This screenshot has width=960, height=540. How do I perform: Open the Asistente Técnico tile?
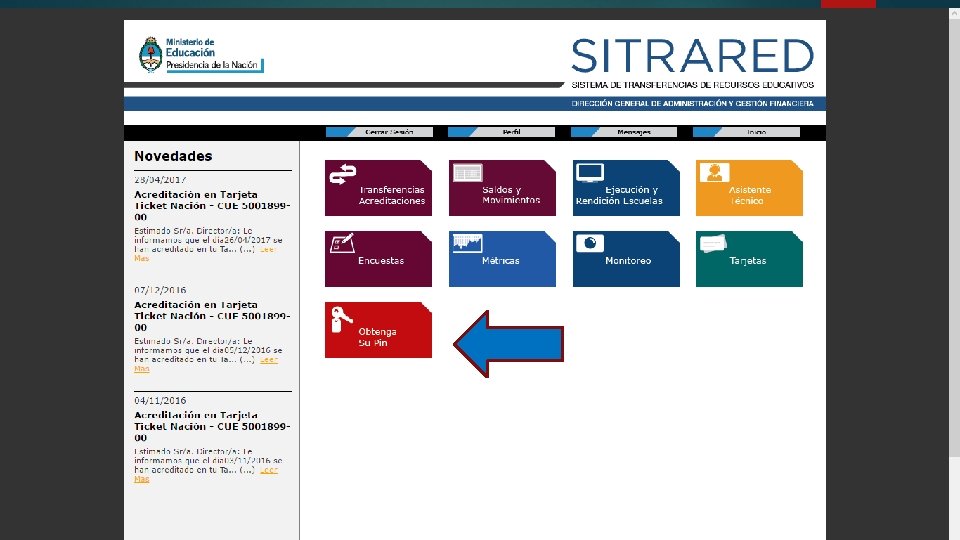coord(749,188)
